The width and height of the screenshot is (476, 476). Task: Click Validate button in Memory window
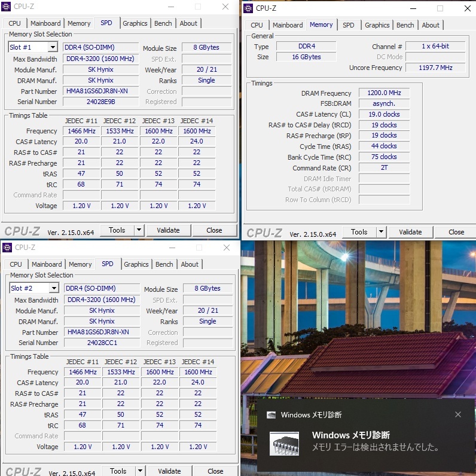pos(410,232)
